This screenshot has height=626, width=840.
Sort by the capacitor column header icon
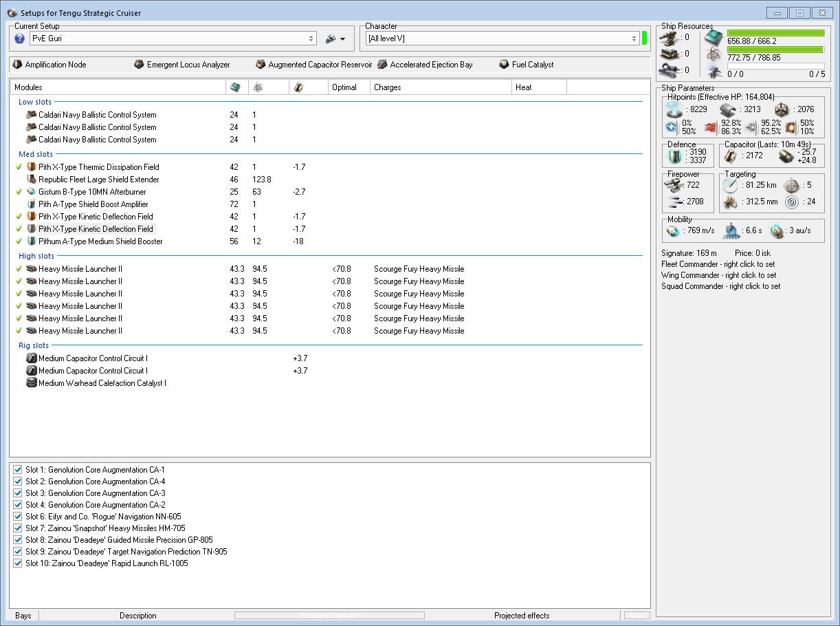tap(298, 87)
